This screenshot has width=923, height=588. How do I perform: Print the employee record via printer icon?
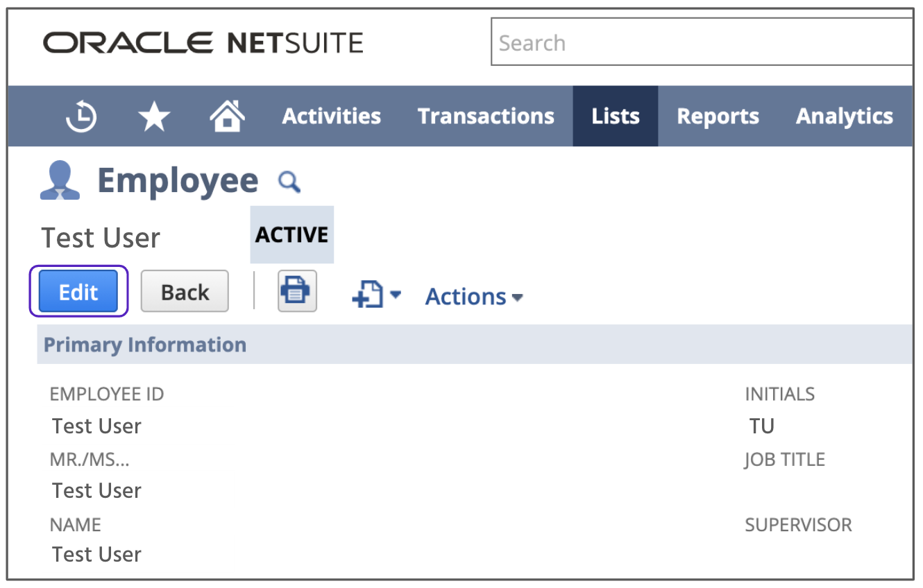tap(297, 291)
